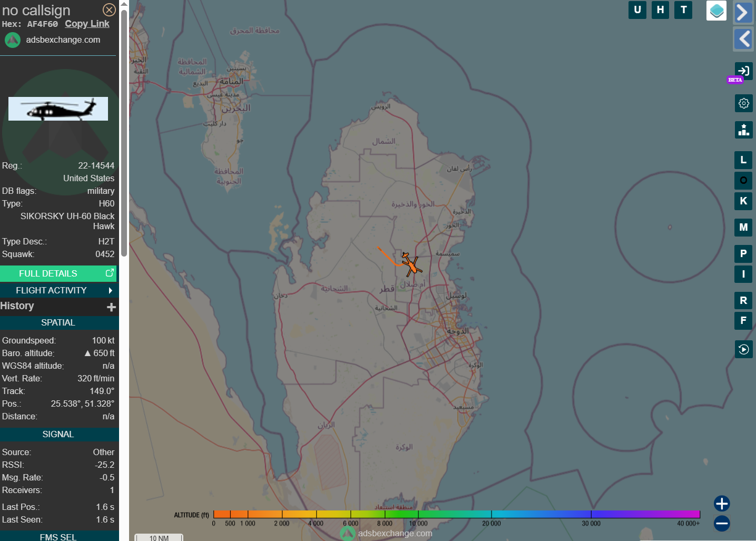Click the 'no callsign' title
Screen dimensions: 756x541
36,11
